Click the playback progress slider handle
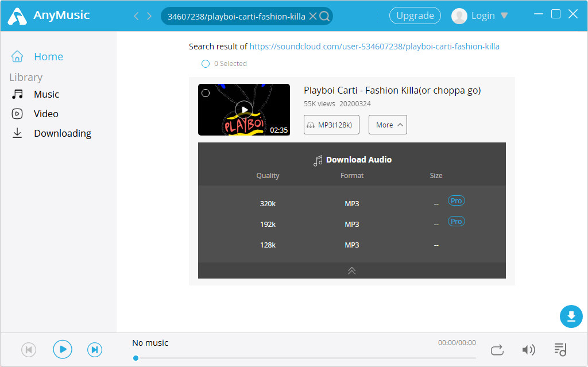 click(x=136, y=358)
